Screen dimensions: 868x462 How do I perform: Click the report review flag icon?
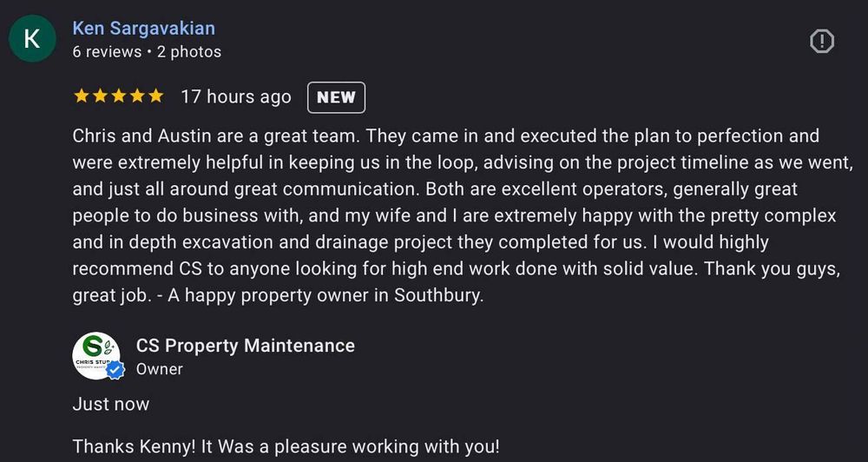pyautogui.click(x=821, y=41)
